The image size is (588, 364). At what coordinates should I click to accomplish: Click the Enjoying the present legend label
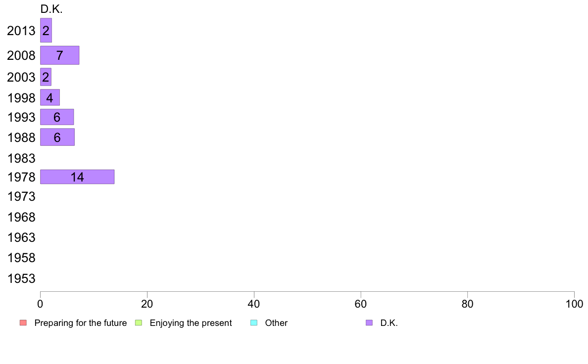click(x=191, y=323)
